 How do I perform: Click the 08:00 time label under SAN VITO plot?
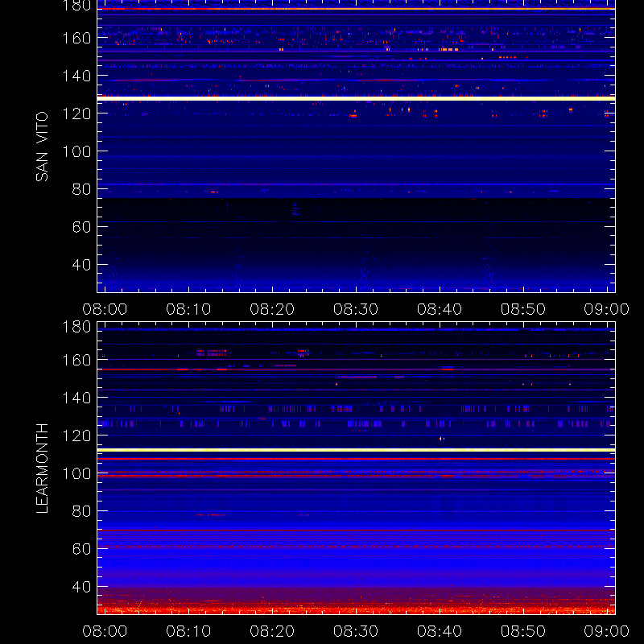(105, 309)
